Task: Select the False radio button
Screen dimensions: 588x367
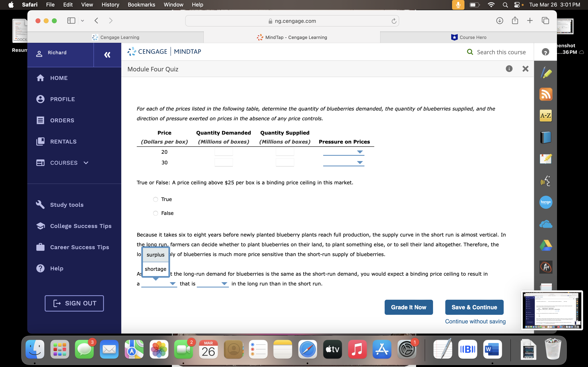Action: click(156, 213)
